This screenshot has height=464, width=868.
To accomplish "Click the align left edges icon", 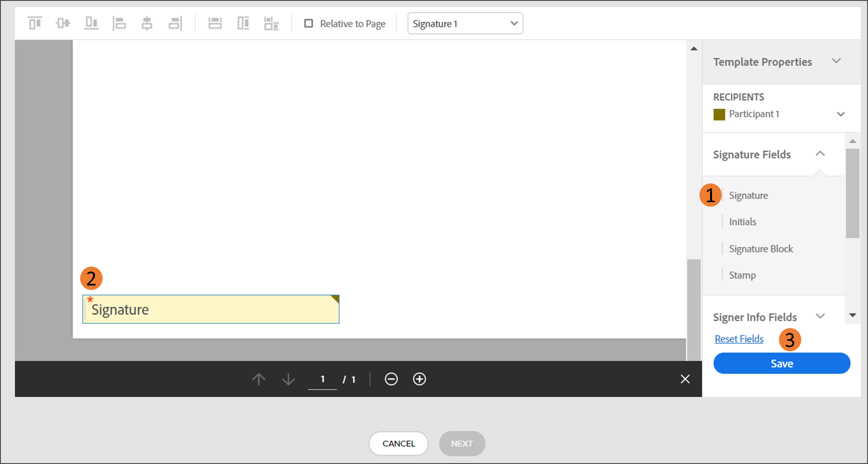I will pos(119,23).
